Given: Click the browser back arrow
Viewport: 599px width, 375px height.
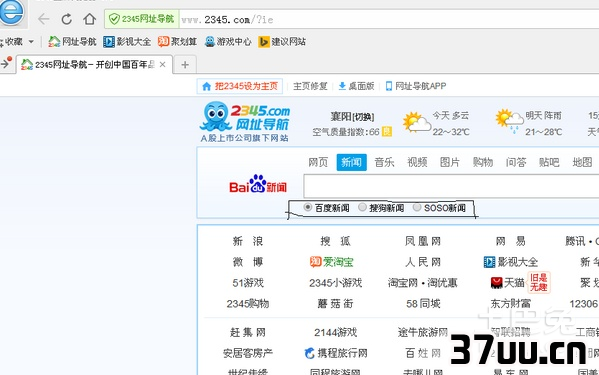Looking at the screenshot, I should (x=44, y=19).
